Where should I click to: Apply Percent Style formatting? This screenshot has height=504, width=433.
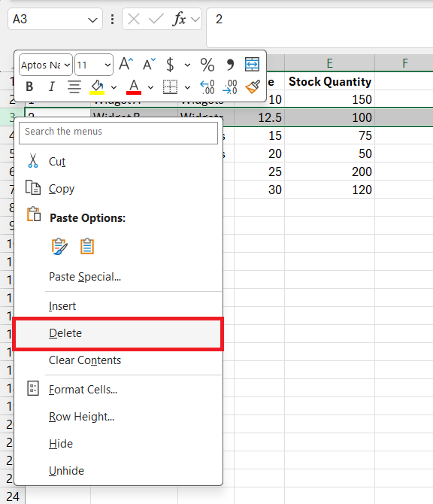click(x=207, y=65)
